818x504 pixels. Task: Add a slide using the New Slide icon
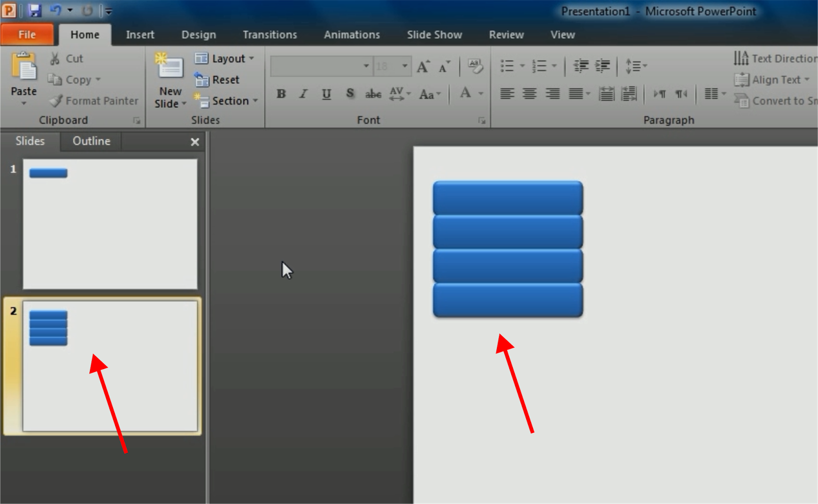[x=170, y=66]
